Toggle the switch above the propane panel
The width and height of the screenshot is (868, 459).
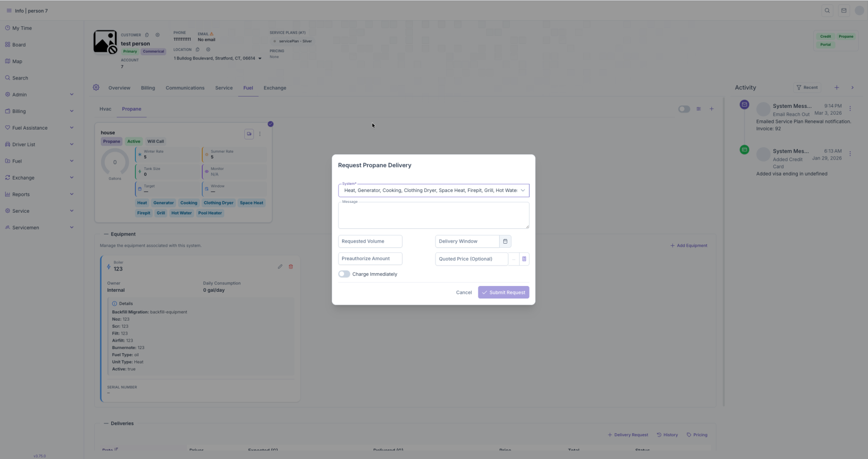click(684, 109)
